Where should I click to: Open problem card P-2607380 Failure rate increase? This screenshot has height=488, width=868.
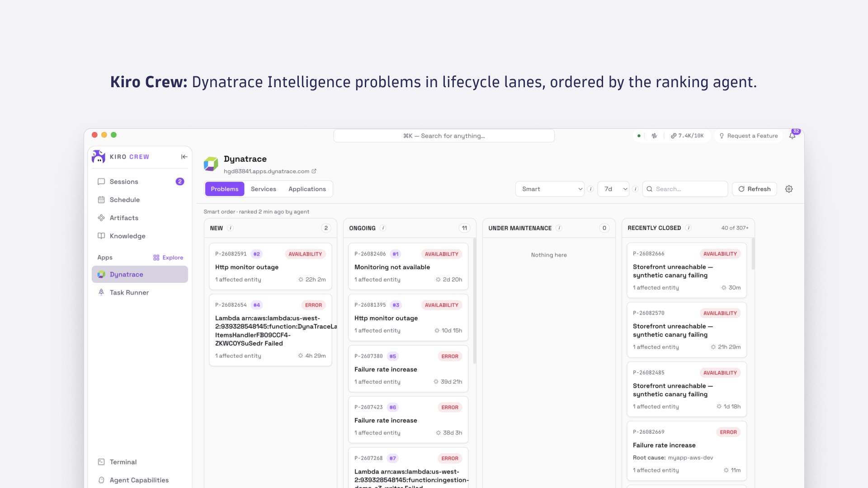click(x=408, y=369)
